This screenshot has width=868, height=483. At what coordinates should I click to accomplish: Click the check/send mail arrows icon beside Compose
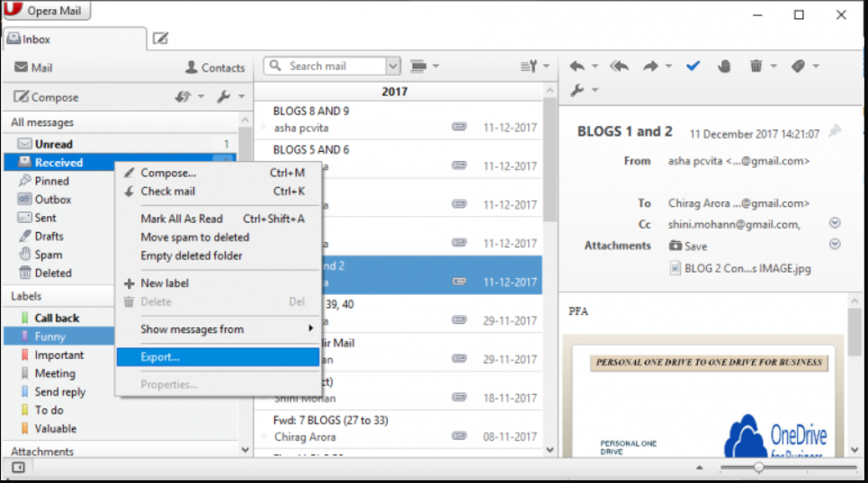[x=183, y=97]
